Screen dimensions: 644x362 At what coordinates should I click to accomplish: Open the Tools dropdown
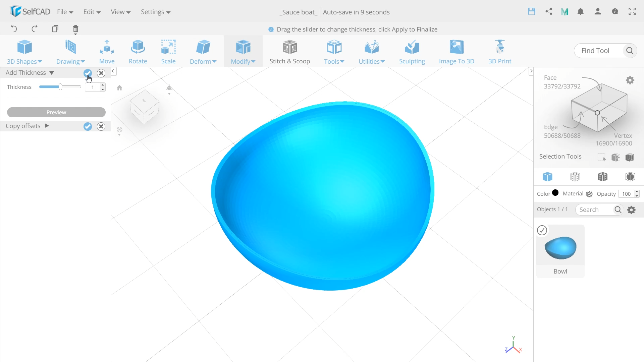tap(334, 52)
